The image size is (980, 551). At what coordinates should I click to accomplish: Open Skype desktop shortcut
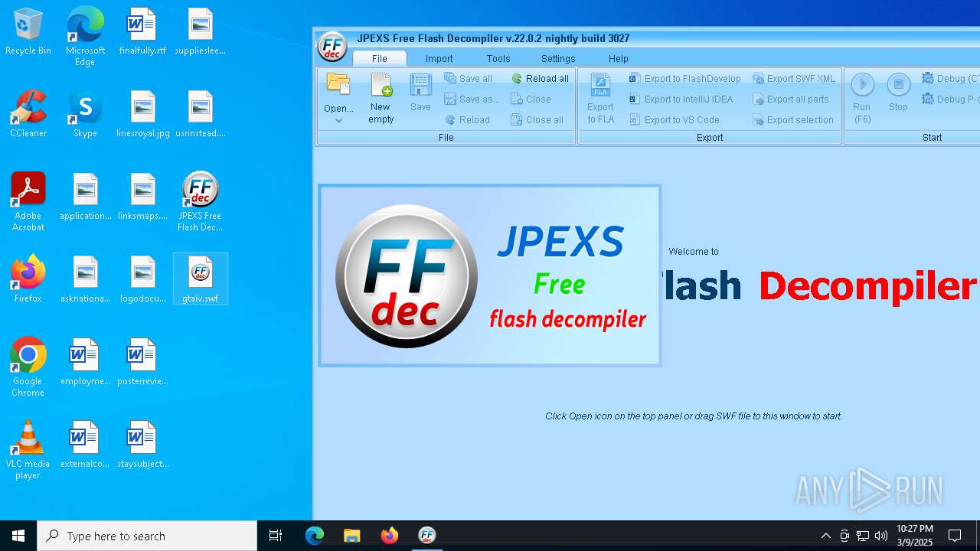click(x=85, y=114)
